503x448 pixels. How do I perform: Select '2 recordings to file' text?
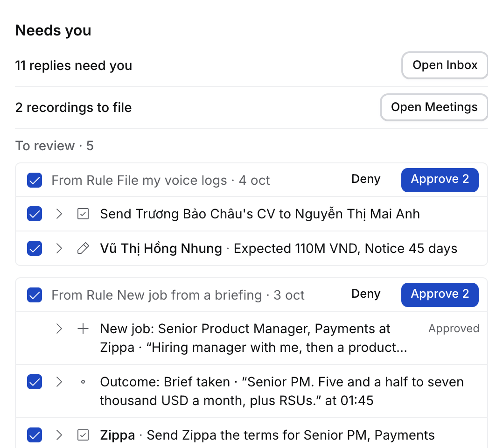[73, 107]
